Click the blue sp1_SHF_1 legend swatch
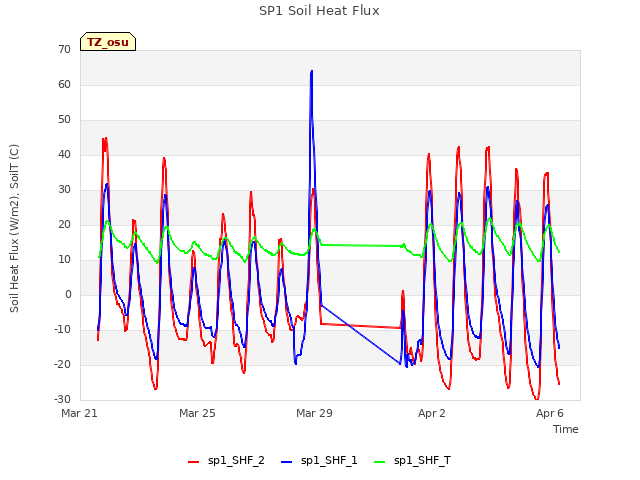This screenshot has height=480, width=640. (x=287, y=462)
